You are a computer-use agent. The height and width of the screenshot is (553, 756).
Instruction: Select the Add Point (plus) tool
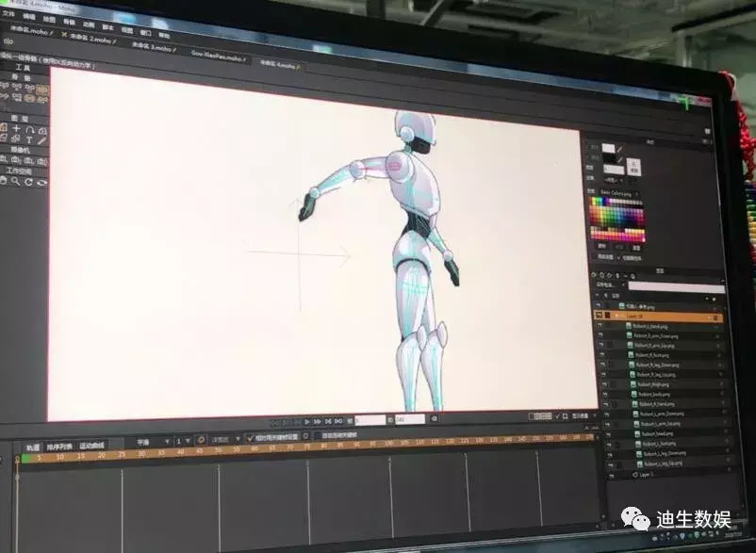(x=16, y=127)
